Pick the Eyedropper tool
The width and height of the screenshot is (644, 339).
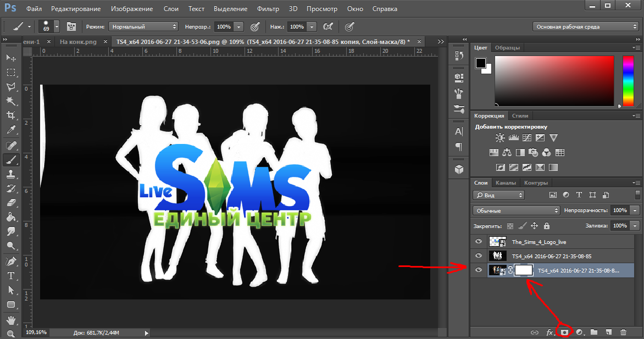[x=11, y=130]
